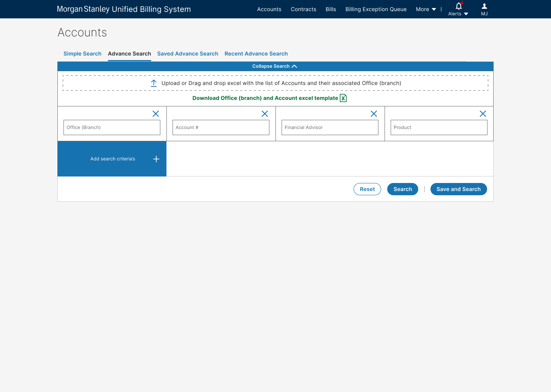Focus the Account # input field
Screen dimensions: 551x392
point(221,127)
